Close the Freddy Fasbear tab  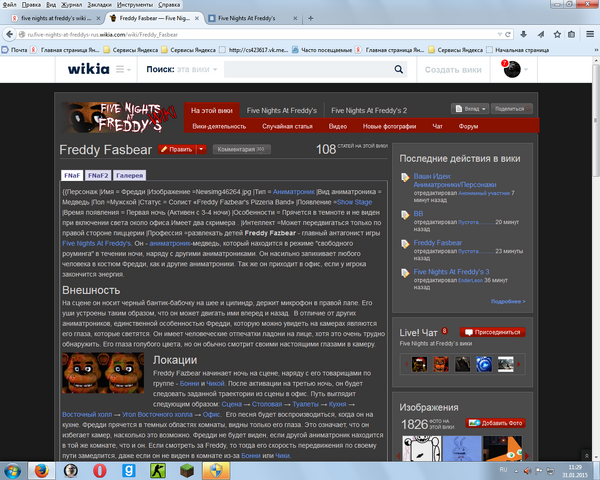point(197,18)
